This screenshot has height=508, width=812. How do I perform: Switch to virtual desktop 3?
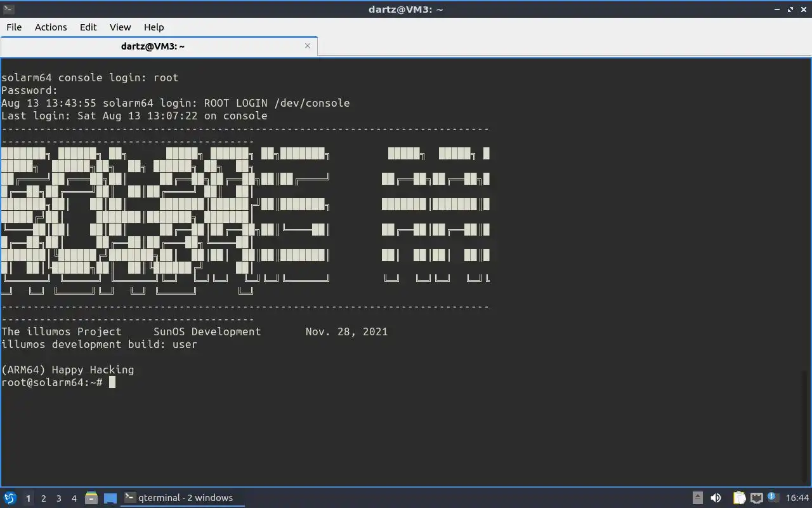coord(58,498)
